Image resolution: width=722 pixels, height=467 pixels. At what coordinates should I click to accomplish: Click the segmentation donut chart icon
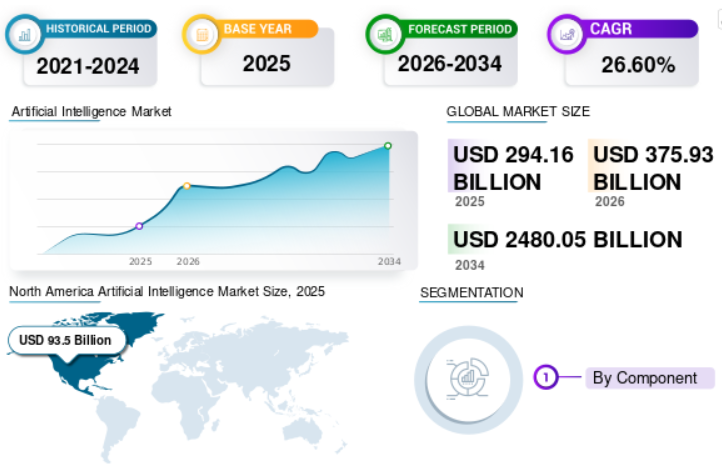pyautogui.click(x=468, y=379)
